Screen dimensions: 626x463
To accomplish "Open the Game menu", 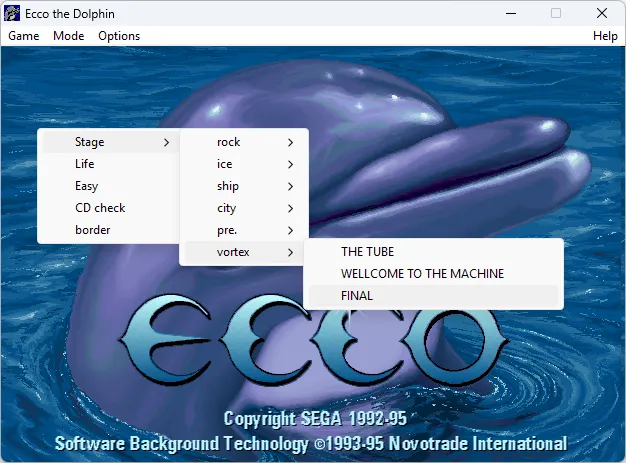I will coord(24,36).
